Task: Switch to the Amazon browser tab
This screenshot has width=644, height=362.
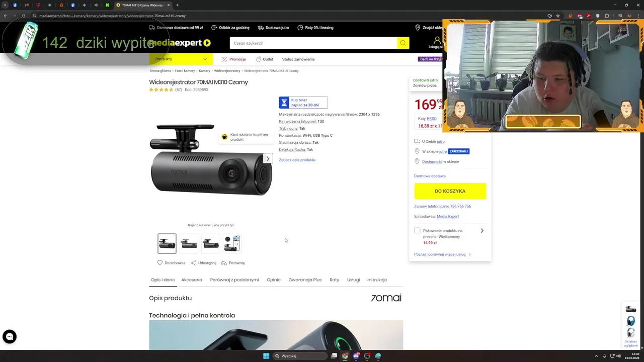Action: 61,5
